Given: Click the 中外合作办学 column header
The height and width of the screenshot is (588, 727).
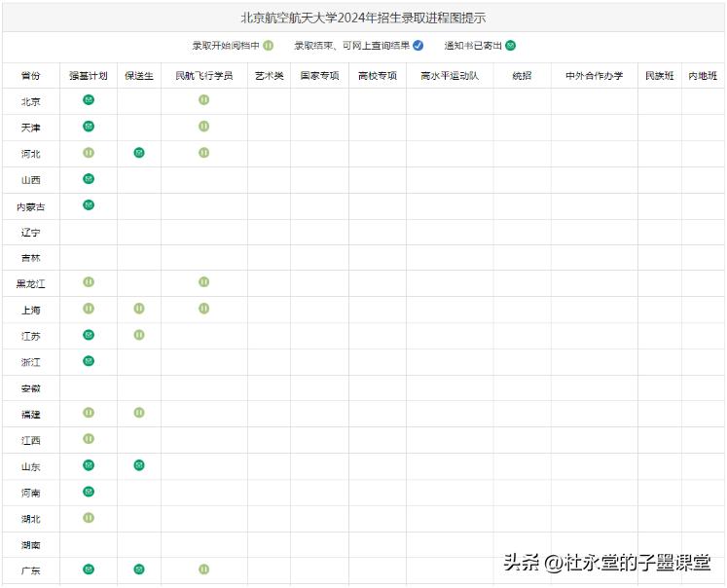Looking at the screenshot, I should coord(595,76).
